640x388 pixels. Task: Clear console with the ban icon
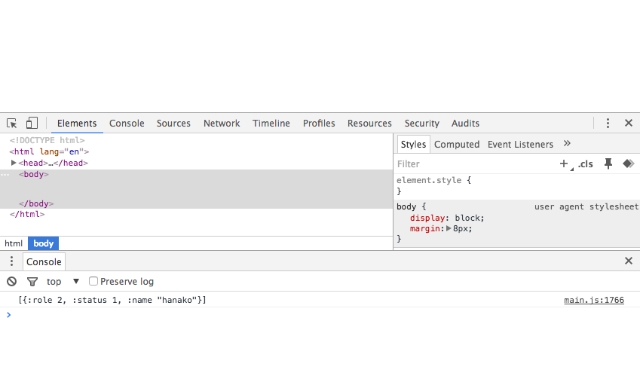pos(12,282)
